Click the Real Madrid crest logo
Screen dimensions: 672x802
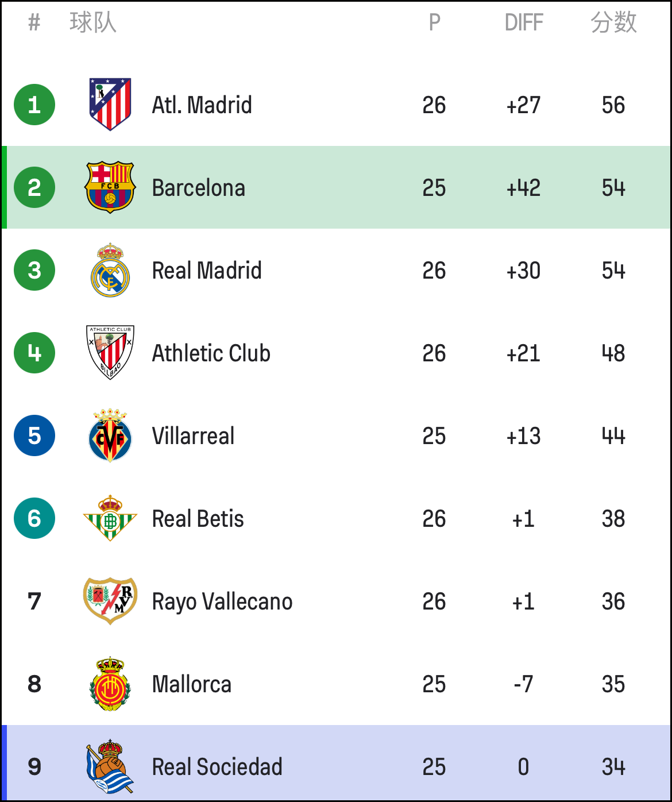110,270
